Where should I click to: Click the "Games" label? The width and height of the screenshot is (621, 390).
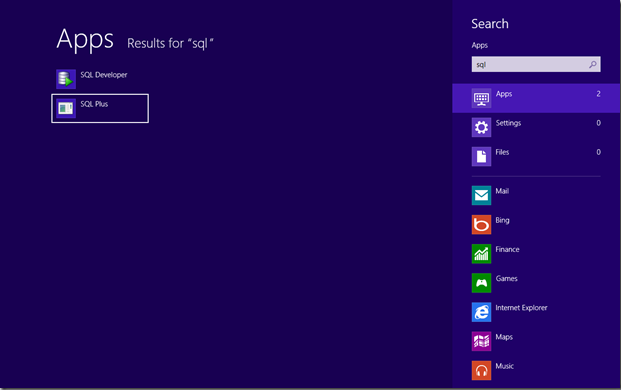point(507,278)
